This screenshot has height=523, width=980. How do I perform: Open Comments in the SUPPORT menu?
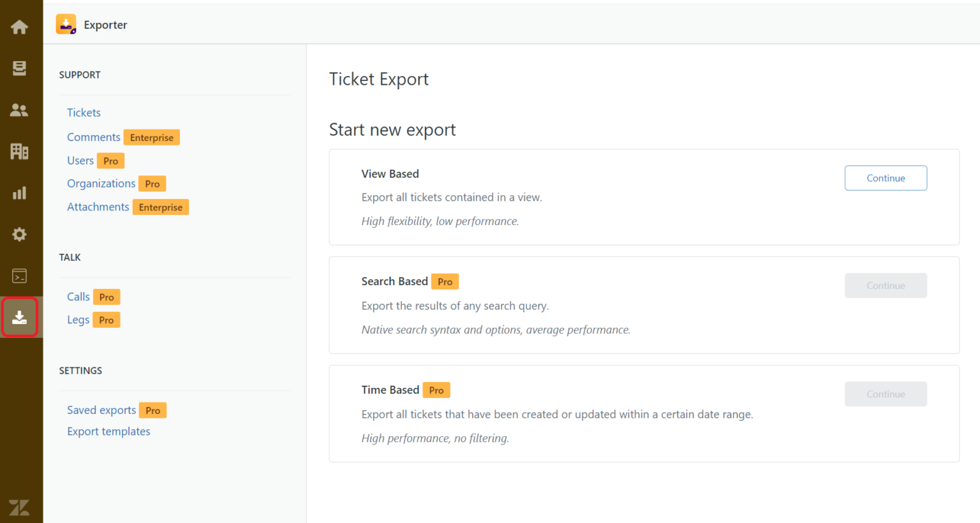[93, 136]
